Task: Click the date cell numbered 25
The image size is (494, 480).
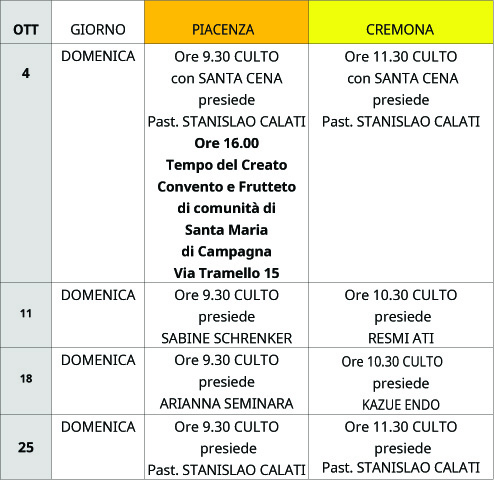Action: pos(26,447)
